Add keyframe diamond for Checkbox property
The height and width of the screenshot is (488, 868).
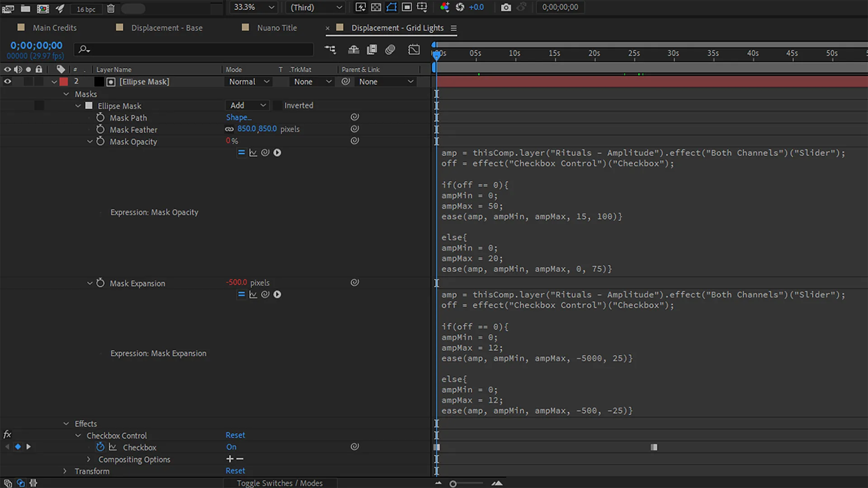coord(18,447)
